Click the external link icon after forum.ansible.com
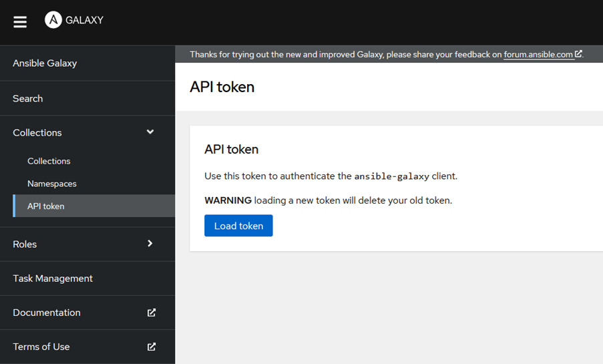 click(x=578, y=54)
